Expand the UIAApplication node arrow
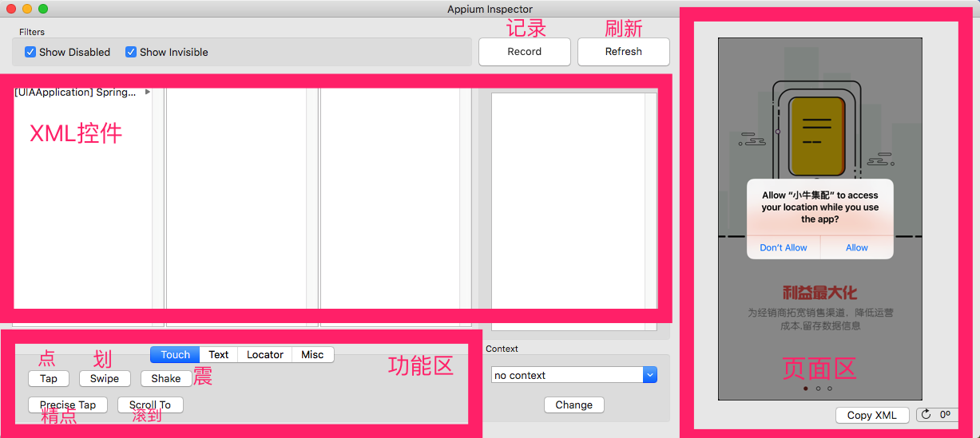Viewport: 980px width, 438px height. coord(147,93)
